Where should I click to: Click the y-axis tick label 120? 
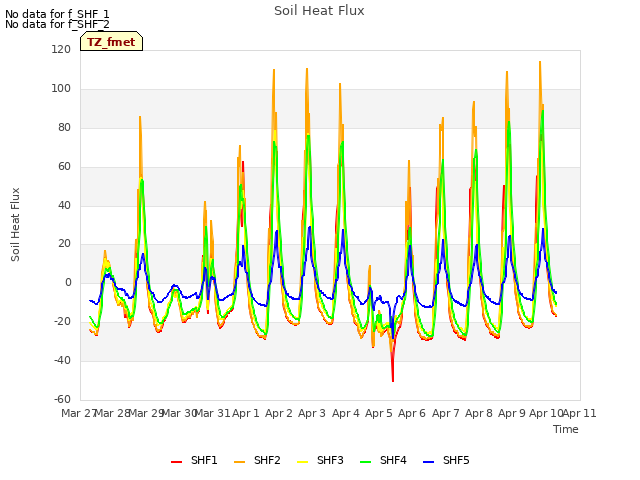(x=61, y=49)
